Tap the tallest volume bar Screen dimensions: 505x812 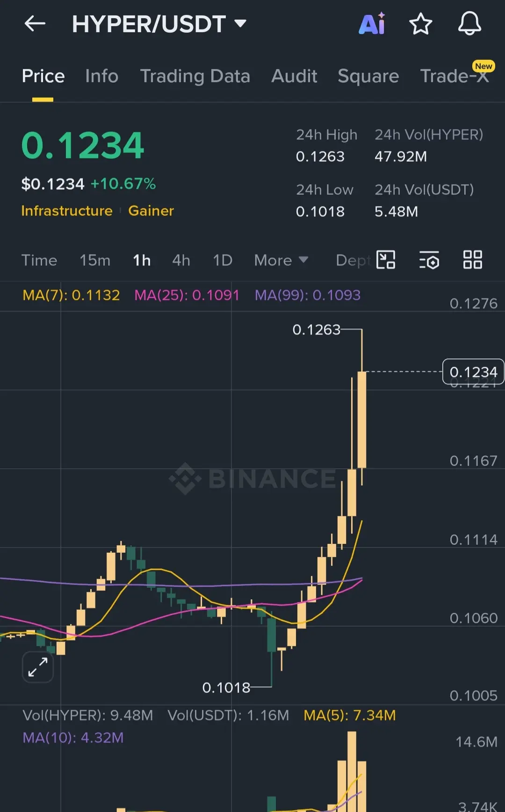pos(352,771)
